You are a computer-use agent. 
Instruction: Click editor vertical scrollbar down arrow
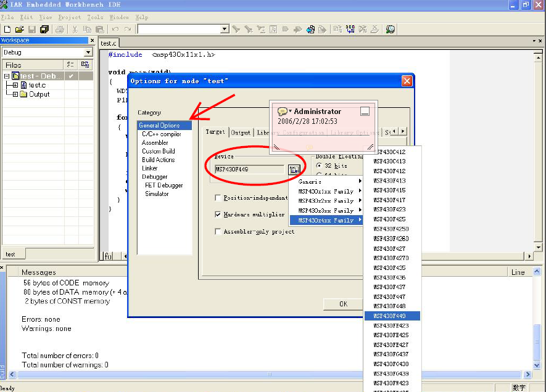coord(539,247)
